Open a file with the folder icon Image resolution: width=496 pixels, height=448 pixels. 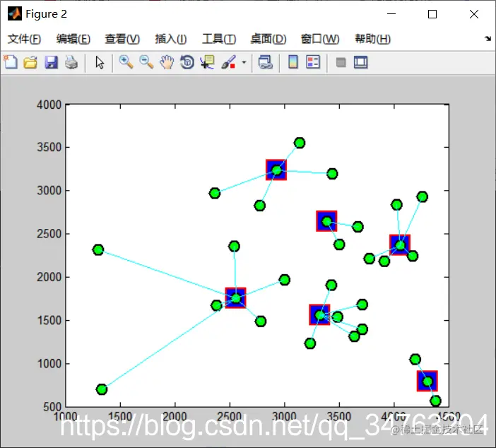click(30, 62)
